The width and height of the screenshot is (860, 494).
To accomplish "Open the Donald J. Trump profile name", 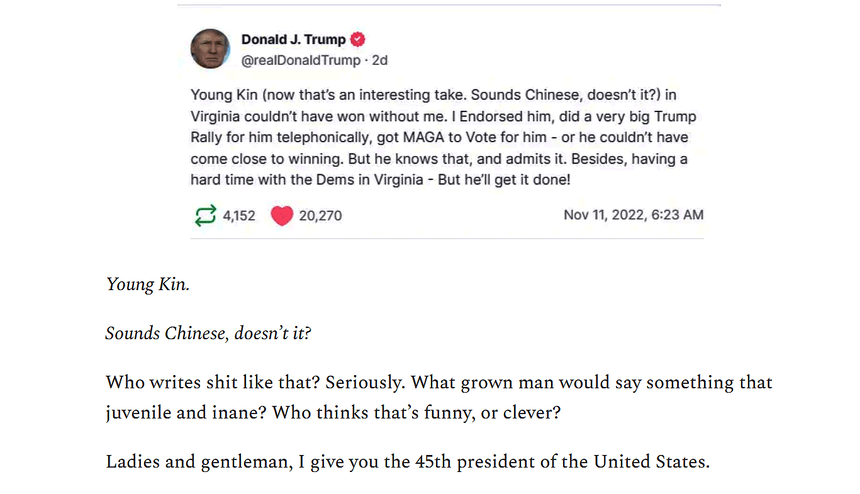I will point(292,40).
